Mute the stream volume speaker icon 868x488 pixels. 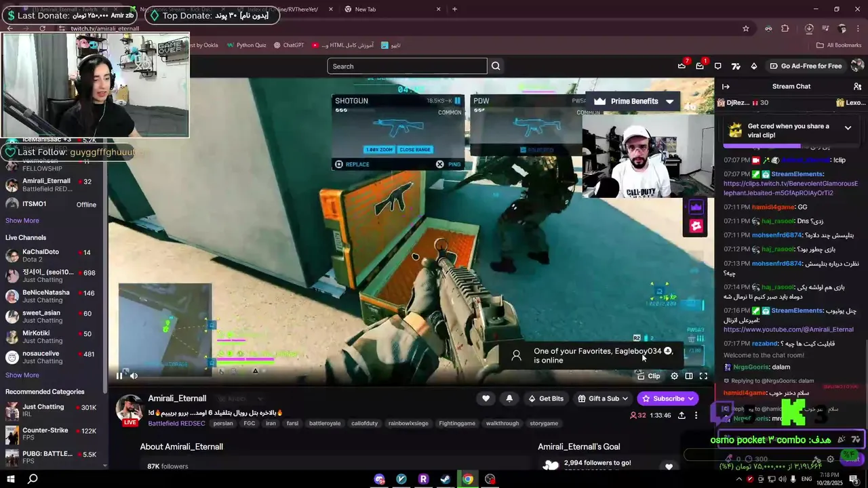pos(134,376)
